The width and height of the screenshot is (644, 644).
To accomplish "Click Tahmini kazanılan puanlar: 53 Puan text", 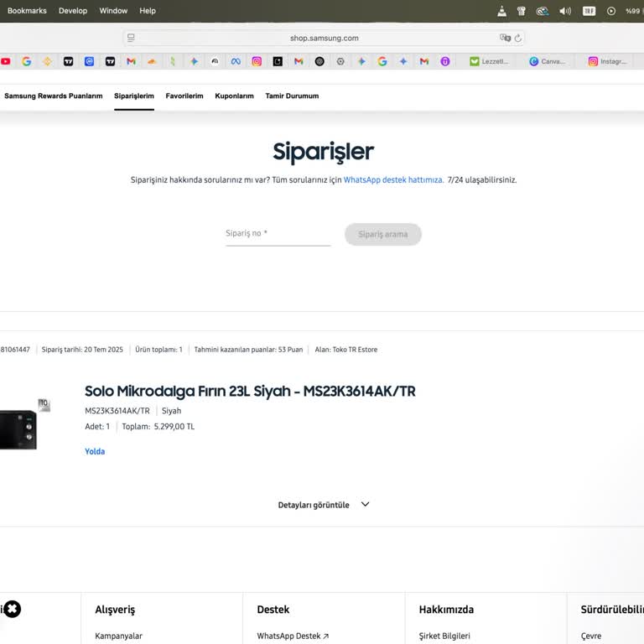I will (248, 350).
